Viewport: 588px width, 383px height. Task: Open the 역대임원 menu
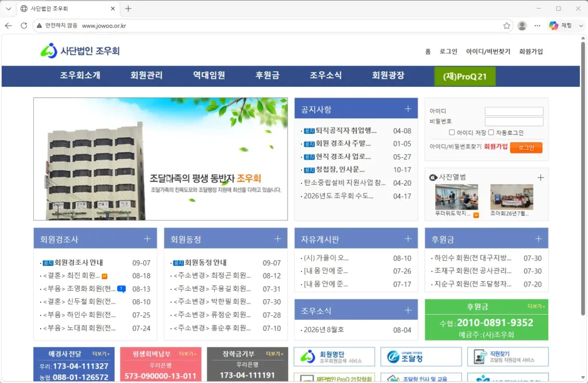click(209, 75)
